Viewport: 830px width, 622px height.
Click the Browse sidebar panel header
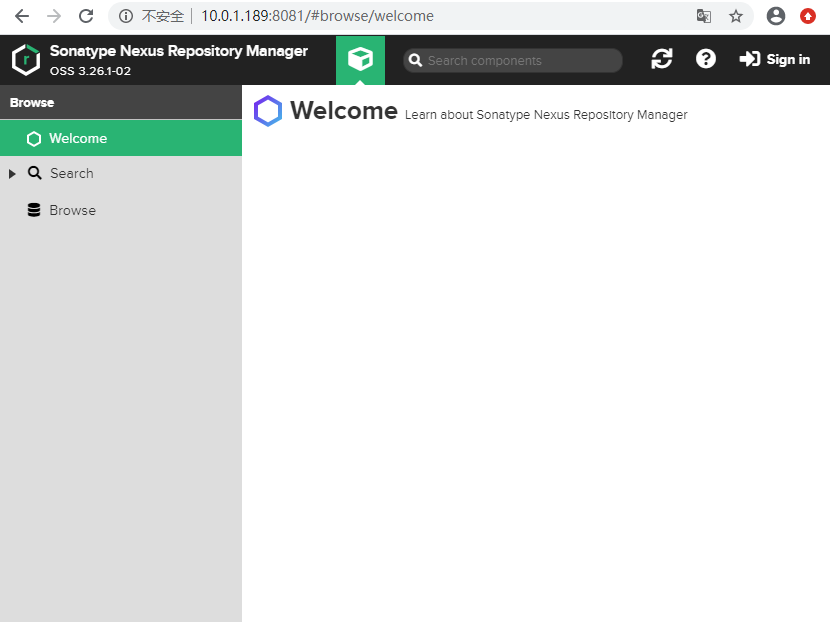click(121, 102)
